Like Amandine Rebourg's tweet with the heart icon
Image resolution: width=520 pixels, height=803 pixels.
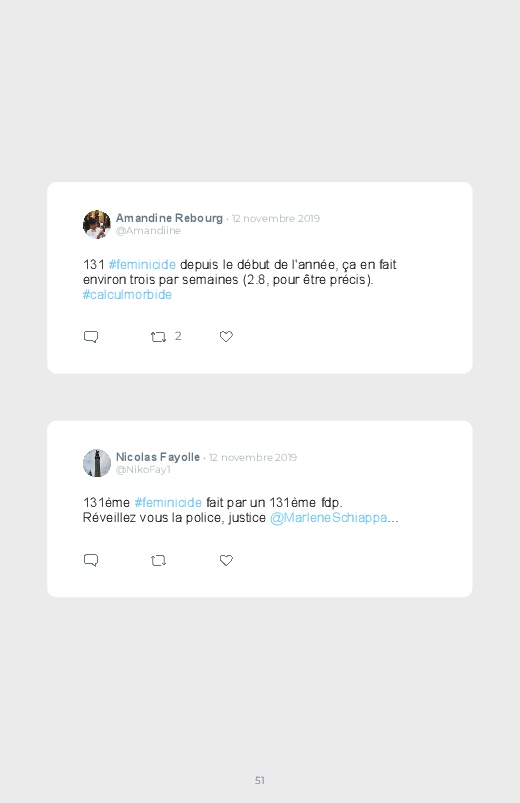[x=226, y=336]
